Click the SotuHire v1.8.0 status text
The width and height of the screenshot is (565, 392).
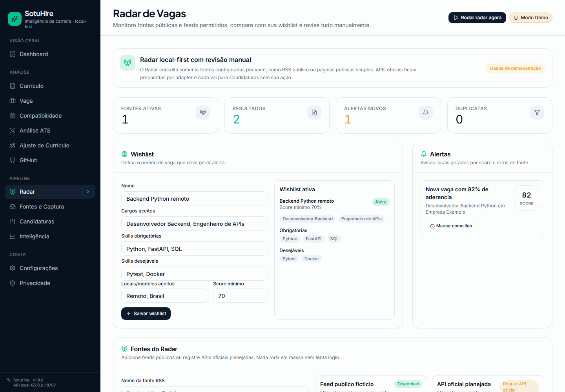28,380
